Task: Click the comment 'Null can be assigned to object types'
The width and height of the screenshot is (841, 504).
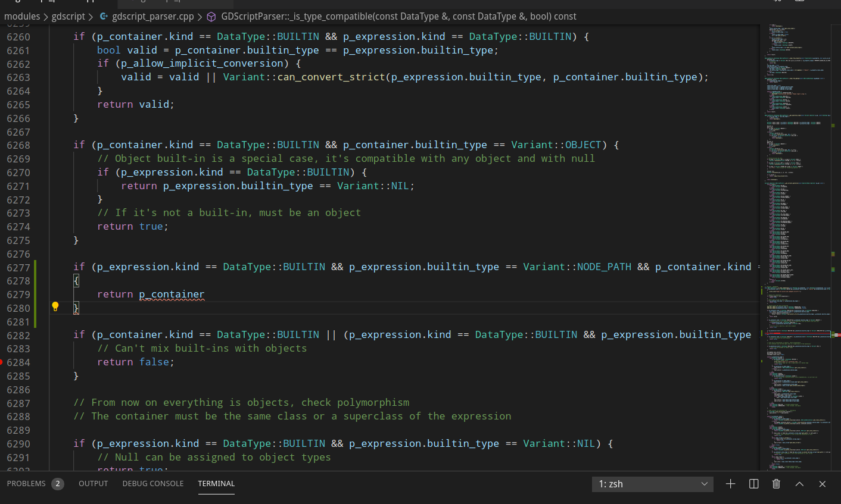Action: tap(214, 457)
